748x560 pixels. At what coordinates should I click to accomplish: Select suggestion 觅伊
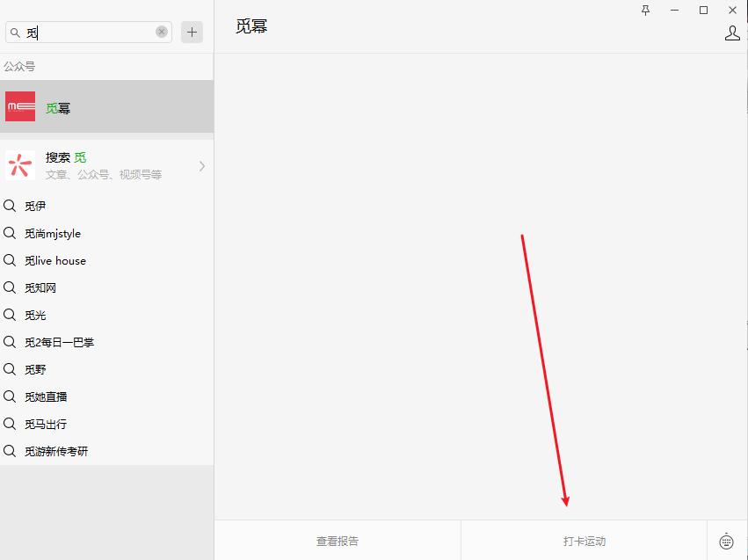(107, 206)
